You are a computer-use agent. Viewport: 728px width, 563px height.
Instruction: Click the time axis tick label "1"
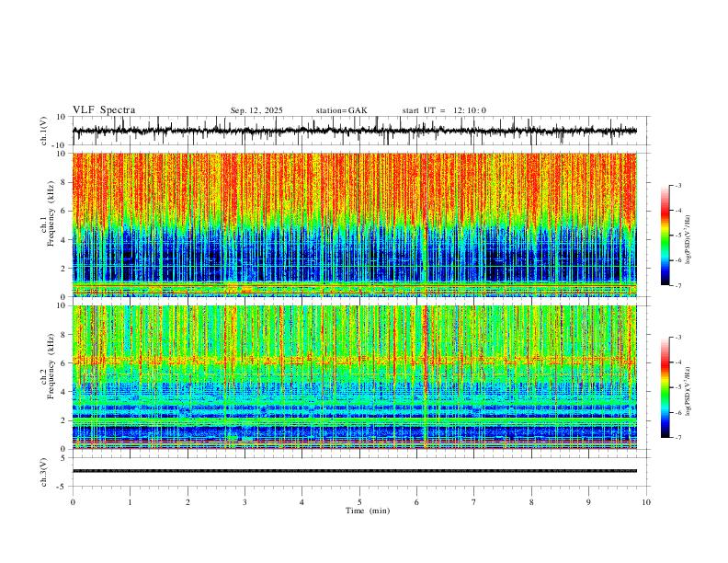(131, 502)
